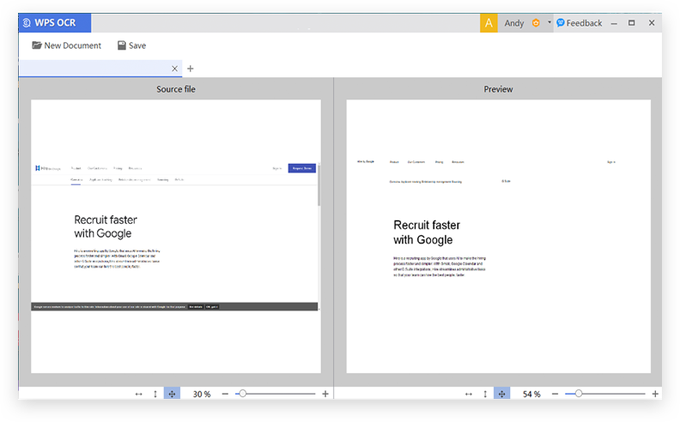Fit preview to height
Screen dimensions: 680x422
(485, 394)
